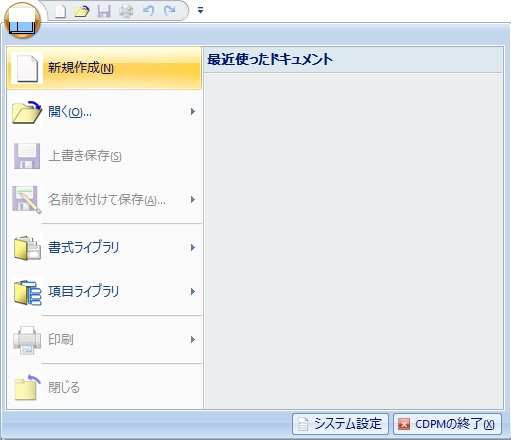
Task: Open the quick access toolbar customize dropdown
Action: [200, 11]
